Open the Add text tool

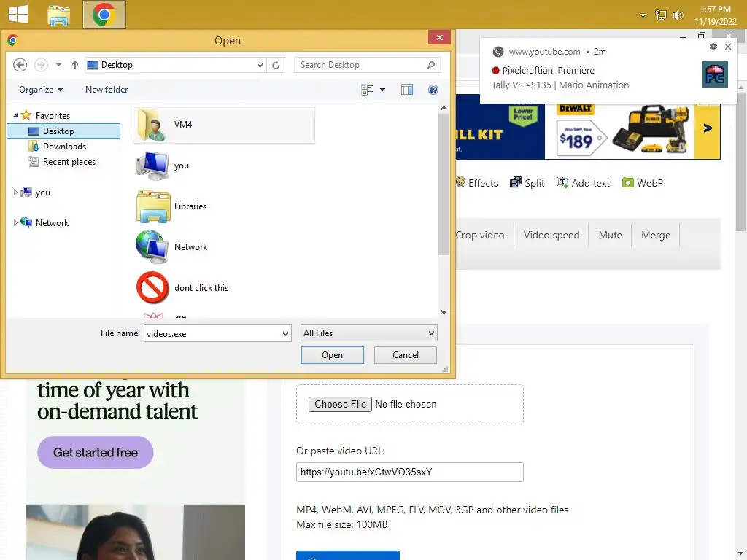pyautogui.click(x=584, y=183)
